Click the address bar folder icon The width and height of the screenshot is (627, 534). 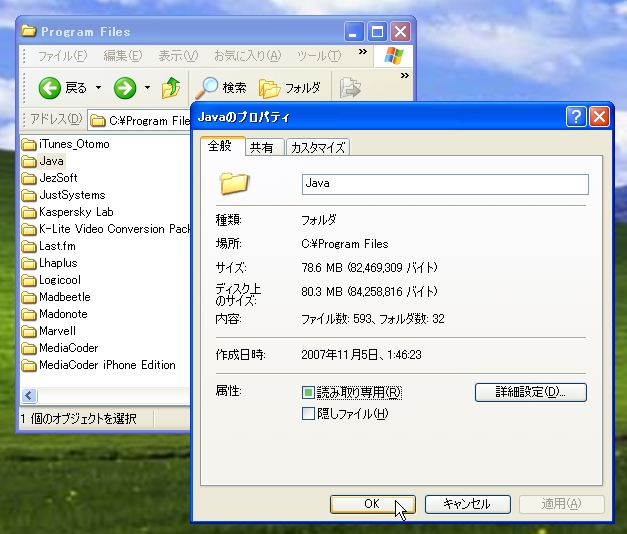coord(98,120)
